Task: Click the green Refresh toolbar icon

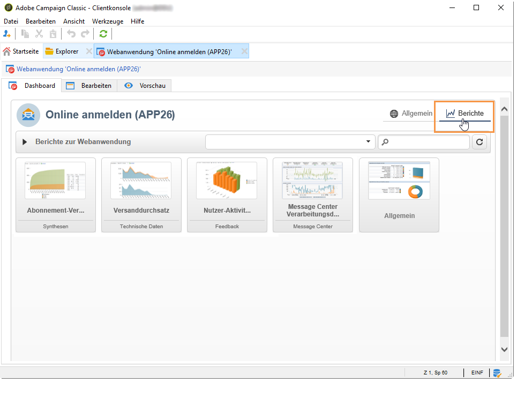Action: [x=103, y=34]
